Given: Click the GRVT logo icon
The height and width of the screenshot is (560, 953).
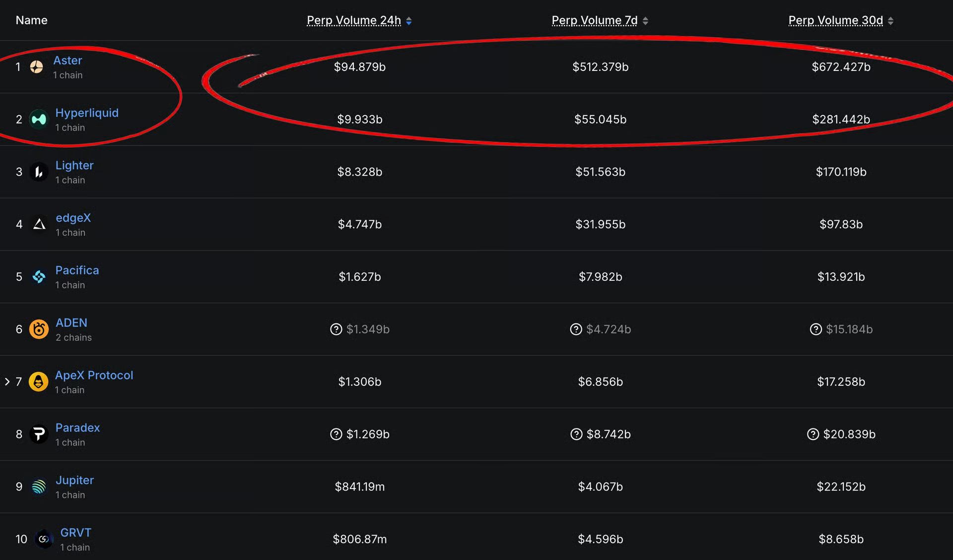Looking at the screenshot, I should point(44,539).
